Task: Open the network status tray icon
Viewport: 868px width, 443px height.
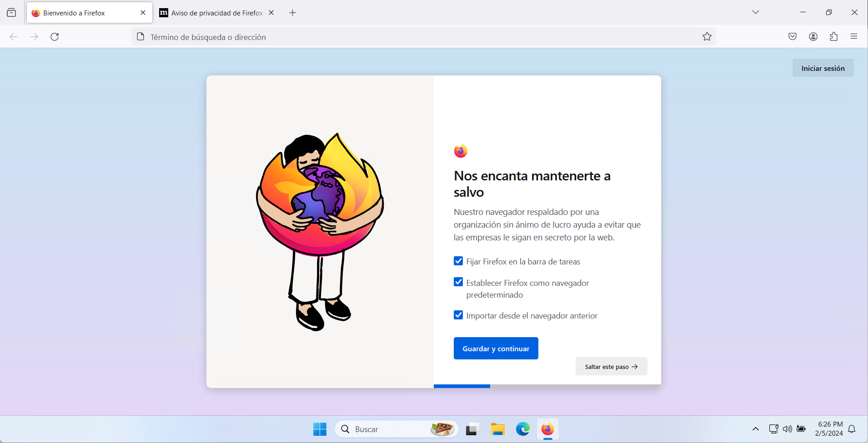Action: coord(773,429)
